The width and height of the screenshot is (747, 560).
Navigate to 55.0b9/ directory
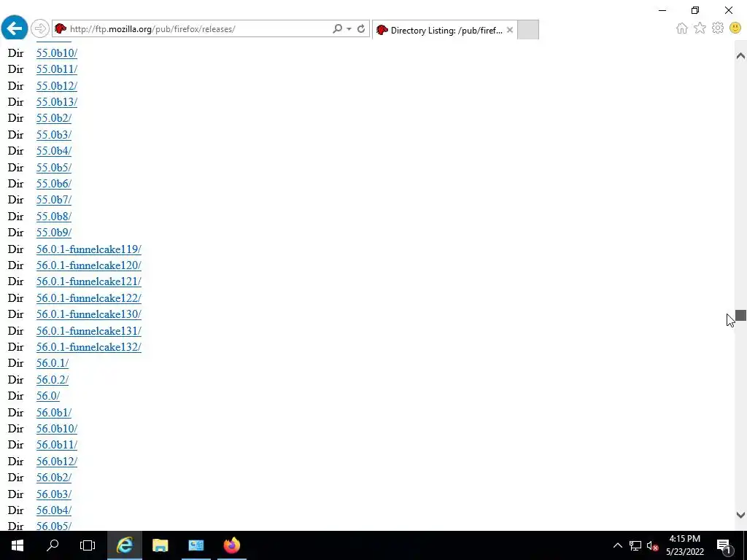pos(54,233)
